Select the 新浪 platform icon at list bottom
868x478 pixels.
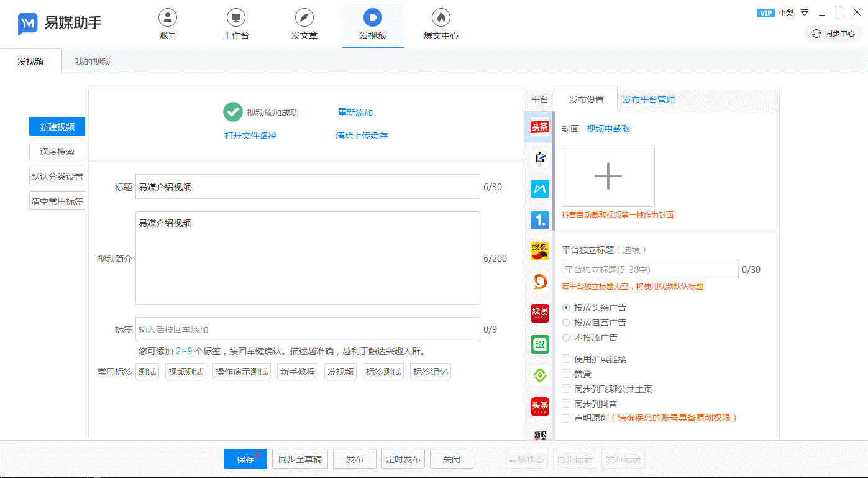[540, 434]
